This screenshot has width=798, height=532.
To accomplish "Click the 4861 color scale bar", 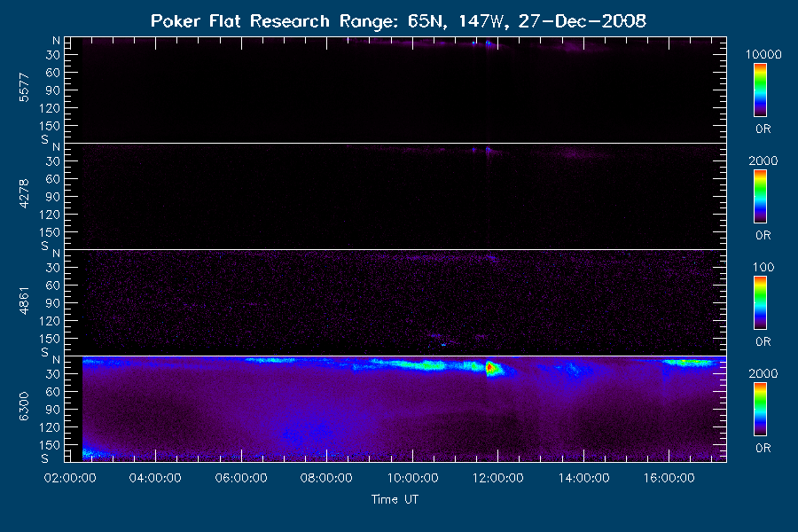I will 761,303.
